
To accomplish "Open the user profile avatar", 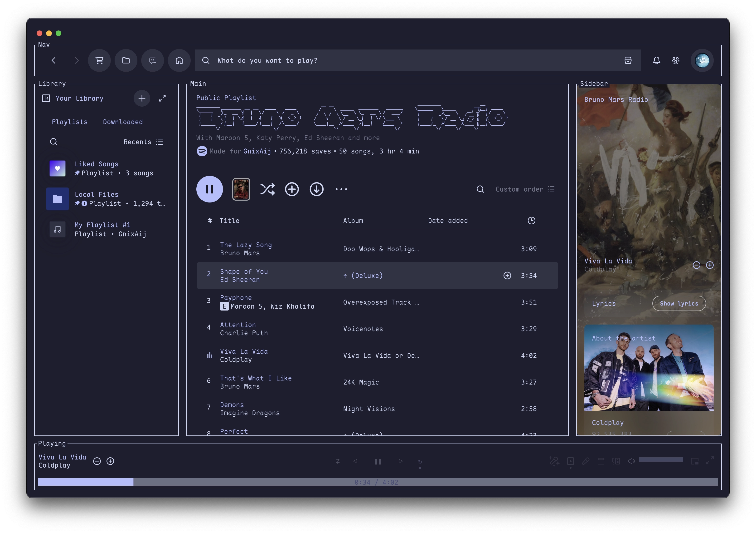I will 702,60.
